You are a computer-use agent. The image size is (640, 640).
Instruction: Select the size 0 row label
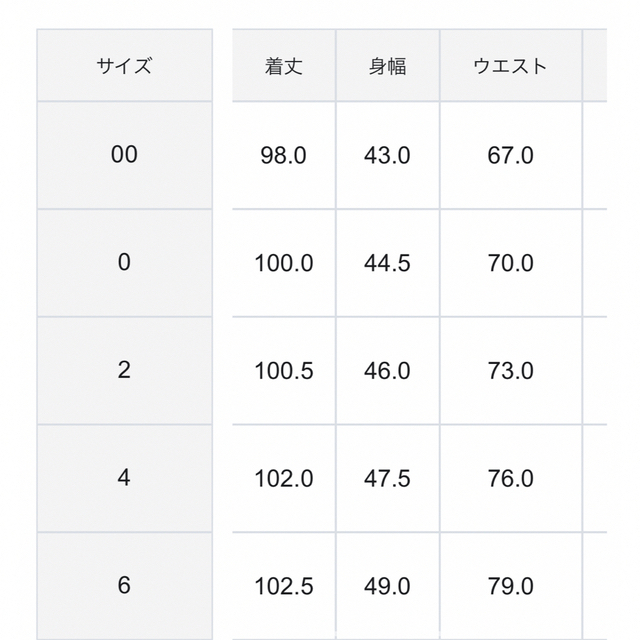click(x=124, y=262)
